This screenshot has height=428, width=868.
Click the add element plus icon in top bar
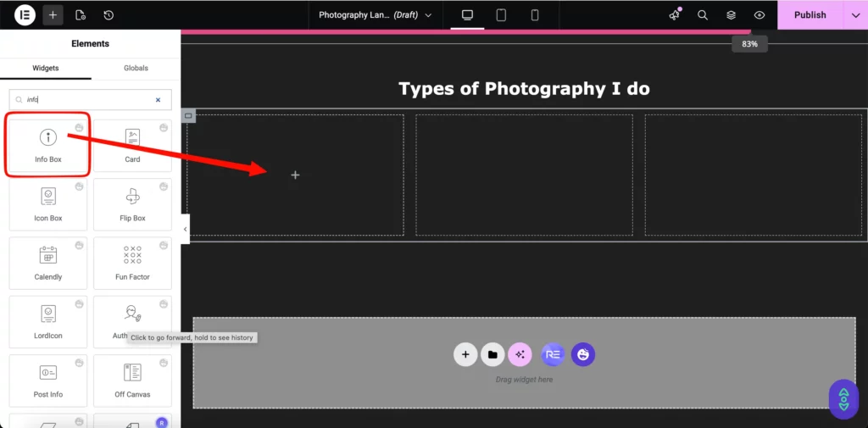point(53,15)
